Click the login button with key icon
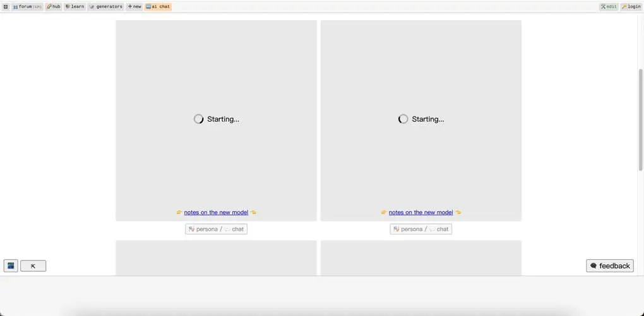This screenshot has height=316, width=644. pyautogui.click(x=631, y=6)
